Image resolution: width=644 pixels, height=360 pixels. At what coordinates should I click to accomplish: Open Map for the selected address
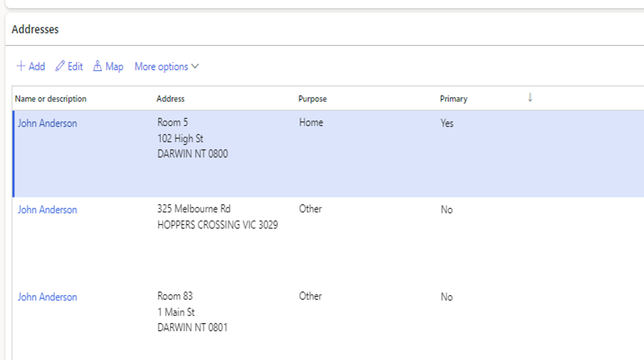[x=108, y=67]
